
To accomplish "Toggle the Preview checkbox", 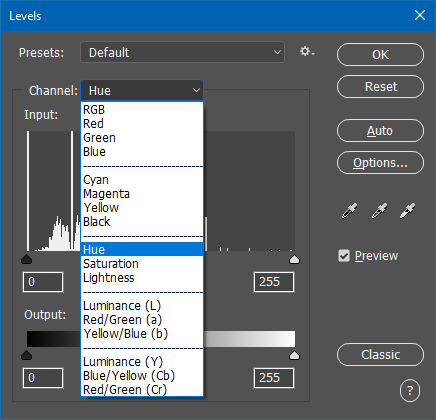I will coord(344,256).
